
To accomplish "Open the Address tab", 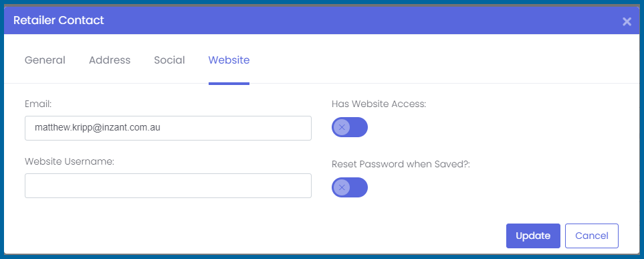I will coord(110,60).
